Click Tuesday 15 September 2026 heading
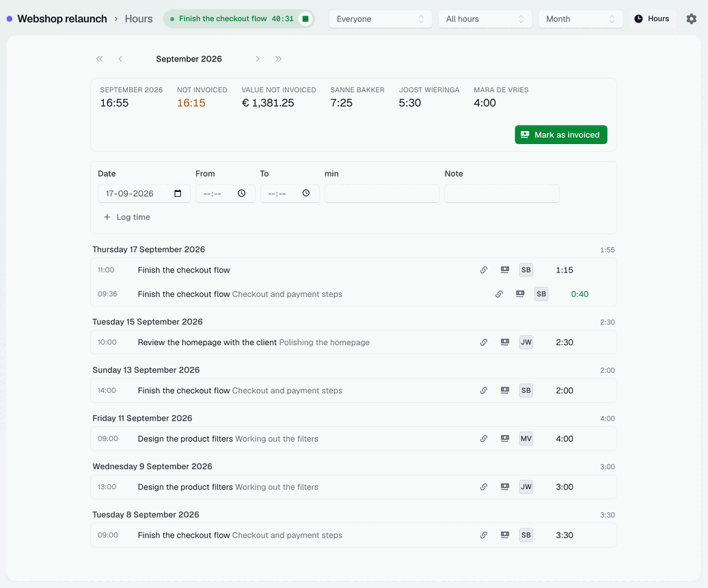This screenshot has width=708, height=588. (x=147, y=322)
